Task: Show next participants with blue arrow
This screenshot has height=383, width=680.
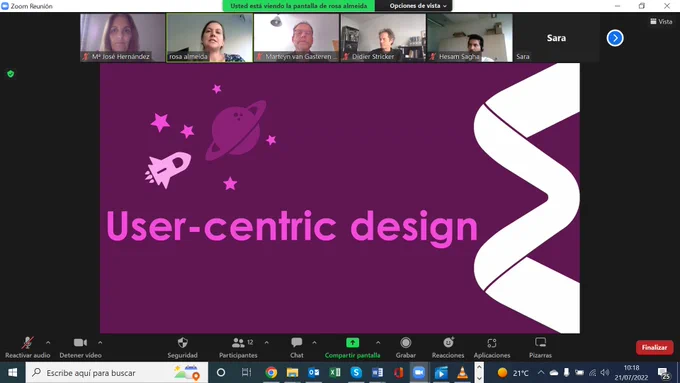Action: click(615, 38)
